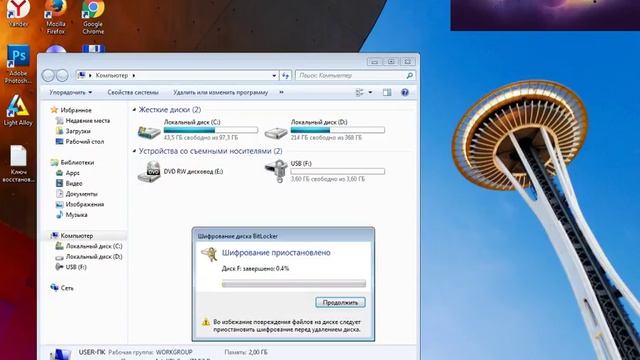
Task: Click the arrow after Компьютер in the address bar
Action: pyautogui.click(x=133, y=76)
